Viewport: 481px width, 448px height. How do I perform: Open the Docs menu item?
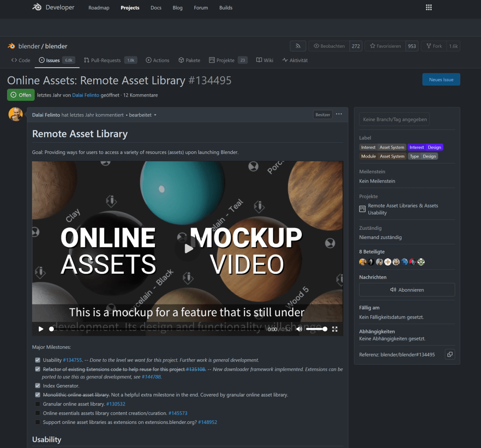(156, 7)
